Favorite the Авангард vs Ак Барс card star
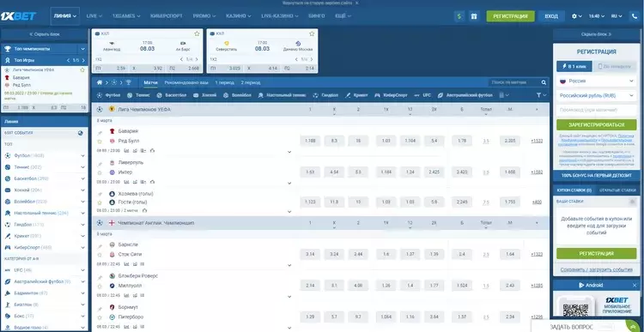Viewport: 644px width, 332px height. 197,33
